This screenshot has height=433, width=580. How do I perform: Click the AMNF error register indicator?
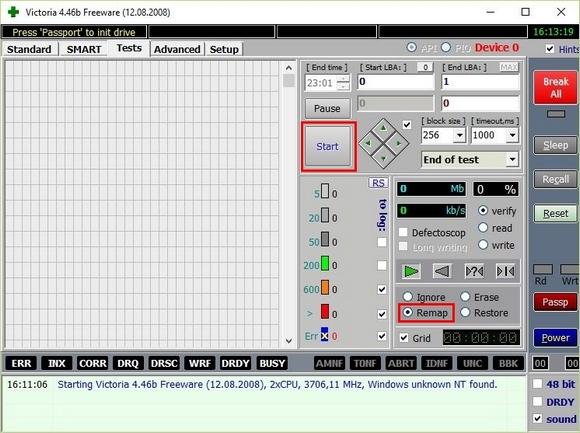pos(329,363)
